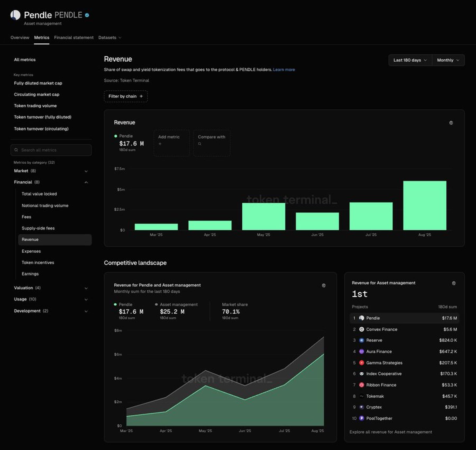
Task: Open the Datasets tab menu
Action: (110, 38)
